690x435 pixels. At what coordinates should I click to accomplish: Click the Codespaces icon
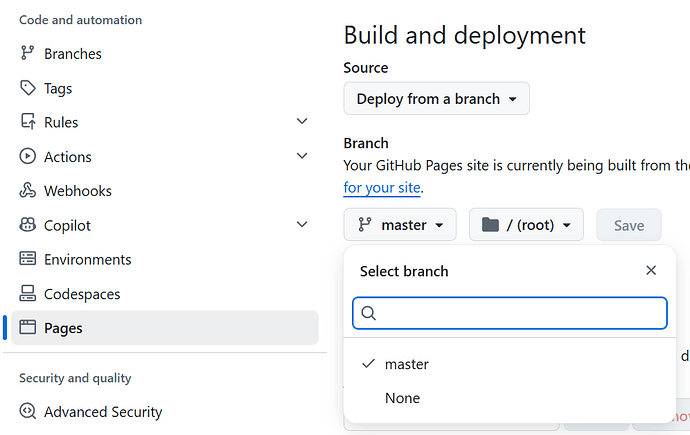point(27,293)
